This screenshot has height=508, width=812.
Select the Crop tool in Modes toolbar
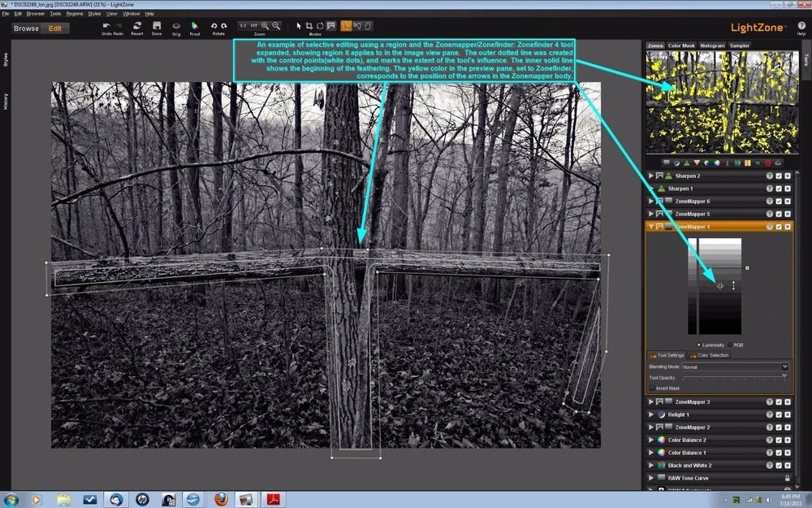coord(310,25)
